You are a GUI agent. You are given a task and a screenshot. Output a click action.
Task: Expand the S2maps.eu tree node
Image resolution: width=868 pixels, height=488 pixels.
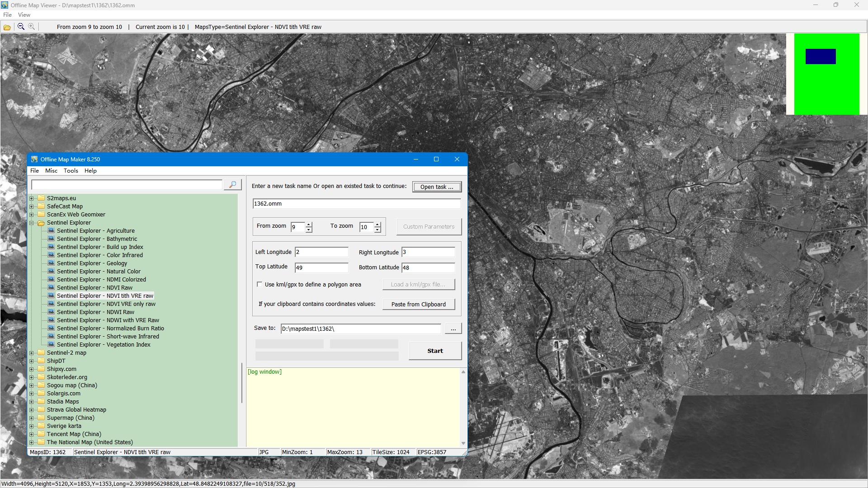(32, 198)
